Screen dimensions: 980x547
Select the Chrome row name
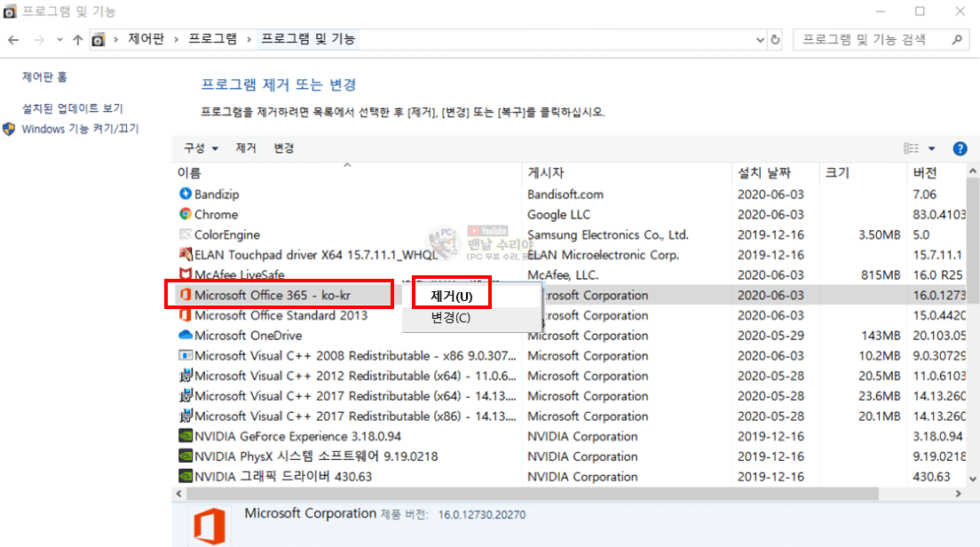(217, 214)
